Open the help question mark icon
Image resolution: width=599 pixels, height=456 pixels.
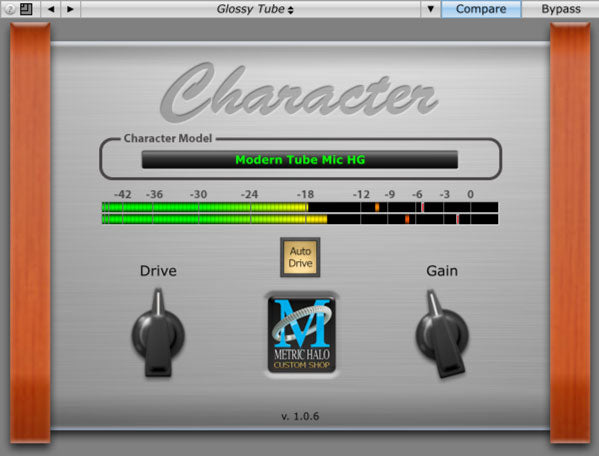coord(10,9)
